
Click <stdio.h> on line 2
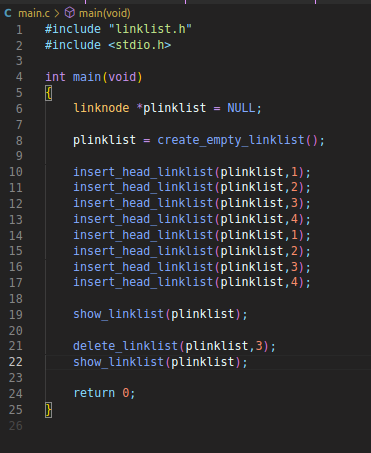click(140, 45)
